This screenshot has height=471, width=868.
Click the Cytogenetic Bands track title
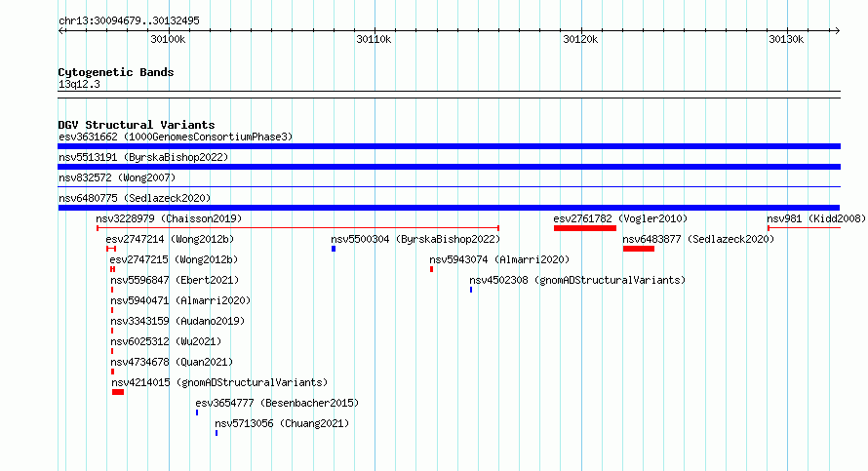pyautogui.click(x=116, y=72)
